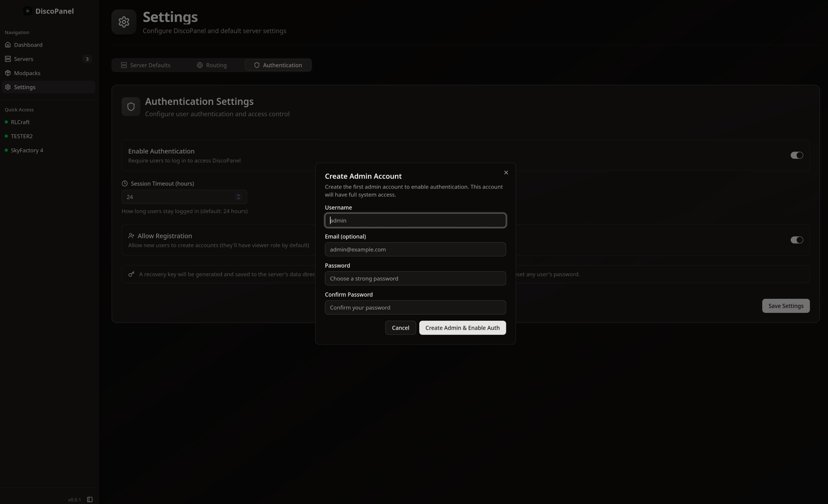Image resolution: width=828 pixels, height=504 pixels.
Task: Open the Servers page in navigation
Action: click(x=48, y=59)
